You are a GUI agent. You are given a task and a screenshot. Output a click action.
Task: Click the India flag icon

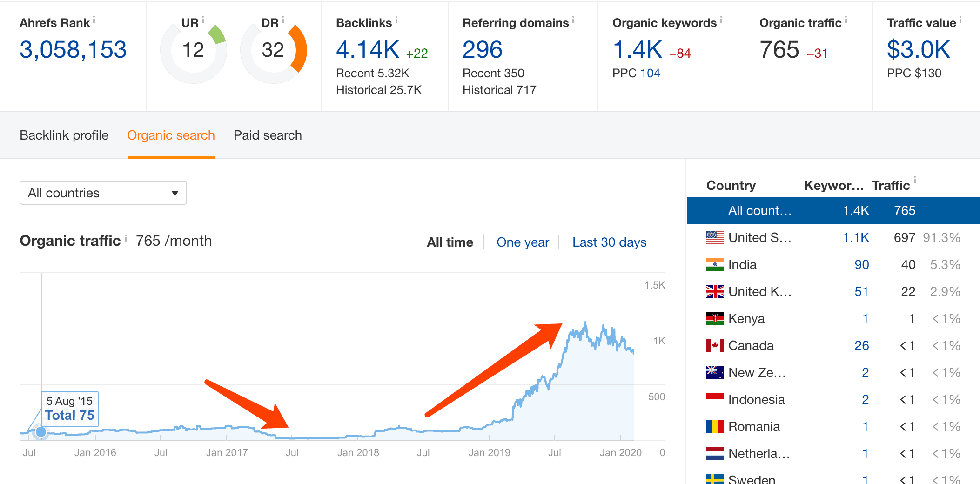[715, 264]
